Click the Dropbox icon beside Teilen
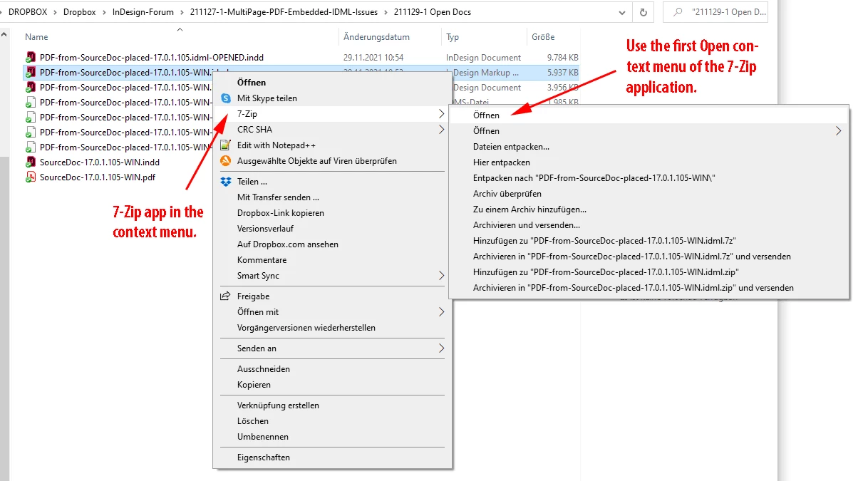 (x=226, y=182)
